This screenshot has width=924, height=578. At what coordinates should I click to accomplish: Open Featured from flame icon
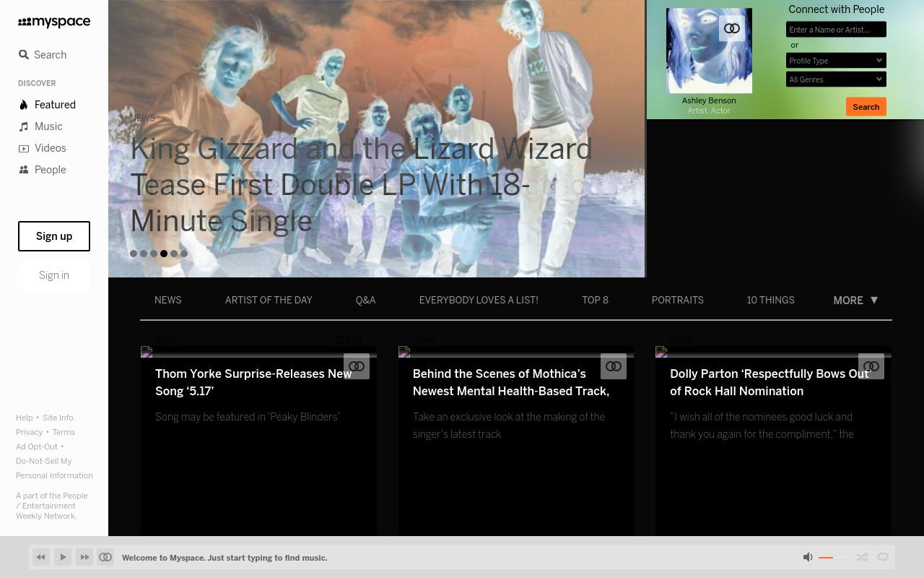(x=24, y=105)
